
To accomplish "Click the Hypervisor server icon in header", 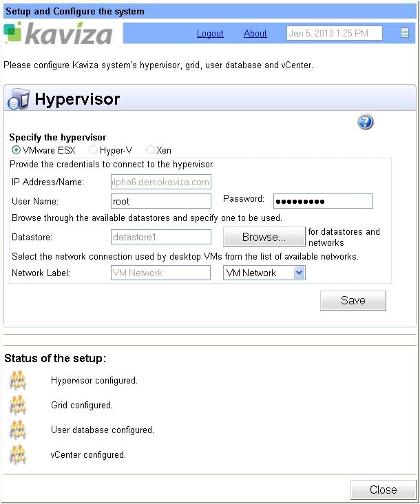I will point(18,100).
